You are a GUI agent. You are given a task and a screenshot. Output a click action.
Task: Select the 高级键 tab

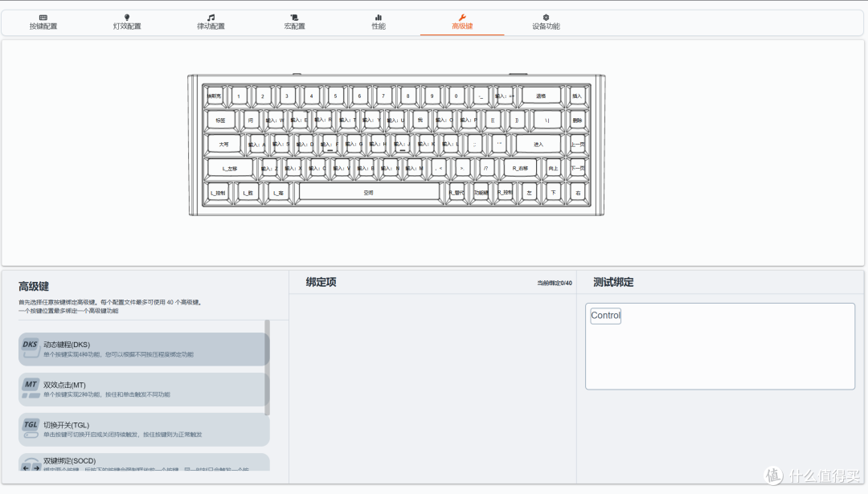[x=462, y=22]
